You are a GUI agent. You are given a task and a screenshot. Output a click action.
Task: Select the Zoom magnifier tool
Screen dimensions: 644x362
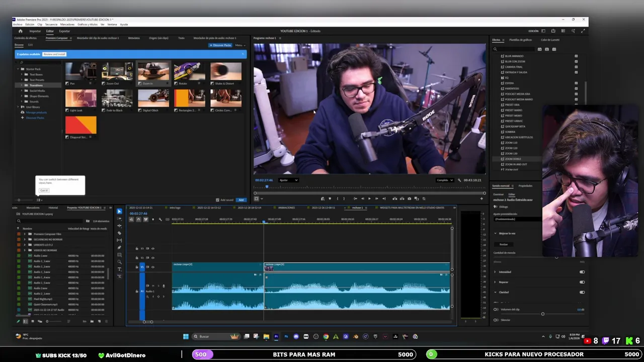(119, 261)
